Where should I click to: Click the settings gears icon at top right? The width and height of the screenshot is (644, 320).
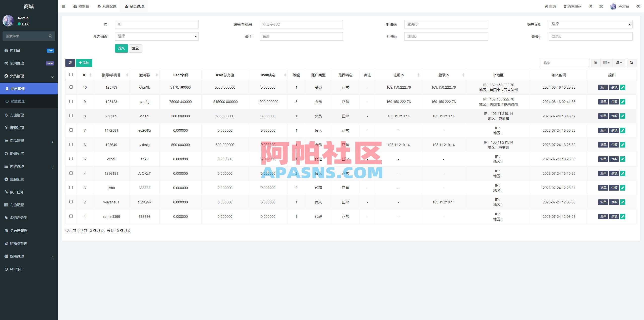point(639,6)
